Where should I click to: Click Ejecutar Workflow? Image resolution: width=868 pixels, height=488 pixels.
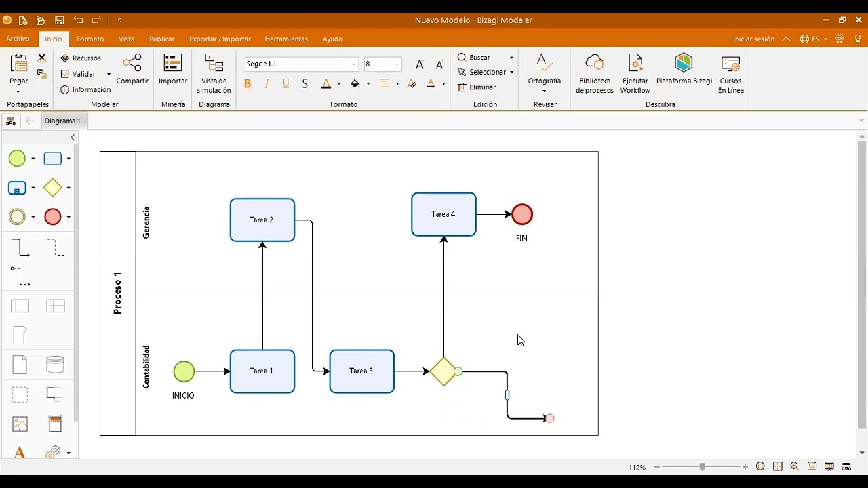click(635, 74)
